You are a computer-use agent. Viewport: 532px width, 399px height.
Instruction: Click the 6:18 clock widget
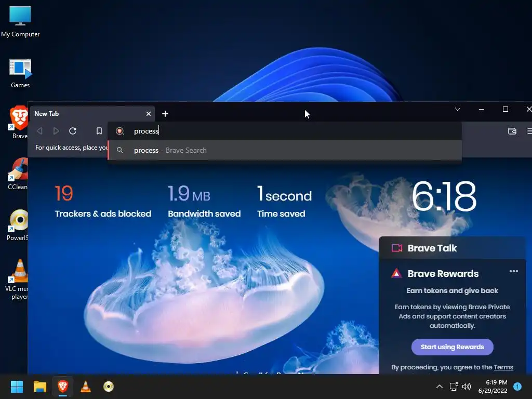(x=444, y=196)
